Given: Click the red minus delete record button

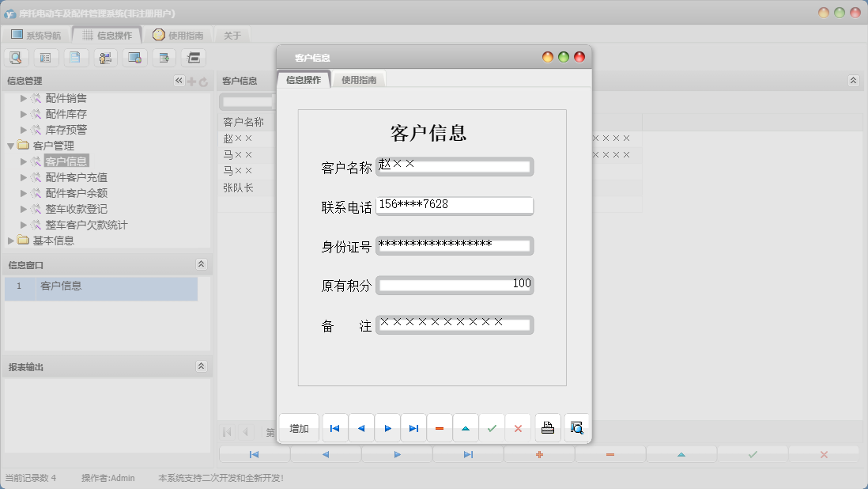Looking at the screenshot, I should (x=440, y=428).
